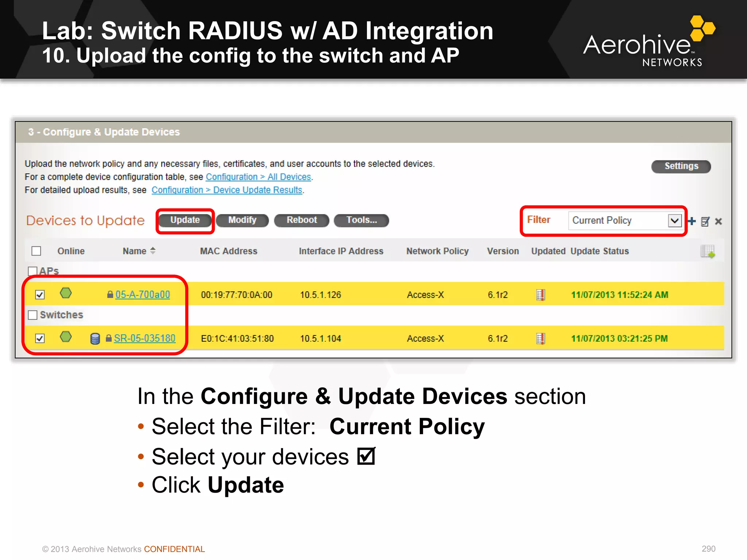Viewport: 747px width, 560px height.
Task: Remove the filter with the X icon
Action: pos(719,221)
